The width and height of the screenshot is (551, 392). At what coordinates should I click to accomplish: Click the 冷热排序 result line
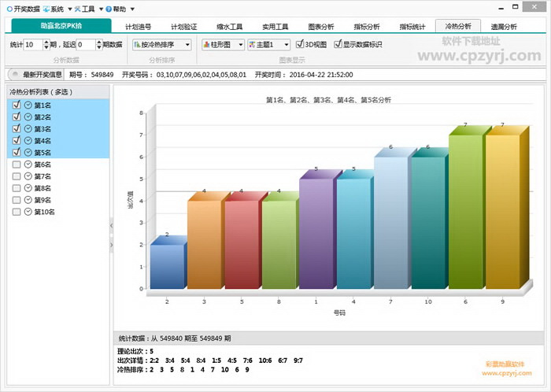(183, 369)
